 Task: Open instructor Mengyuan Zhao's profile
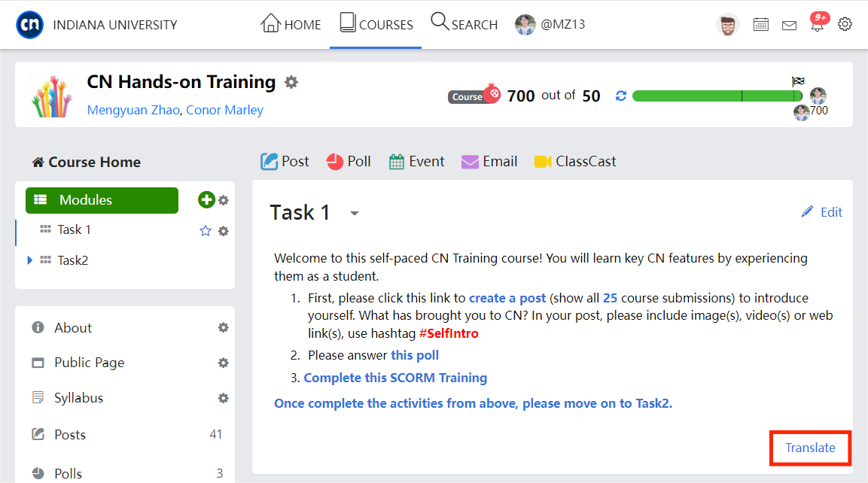[x=133, y=110]
